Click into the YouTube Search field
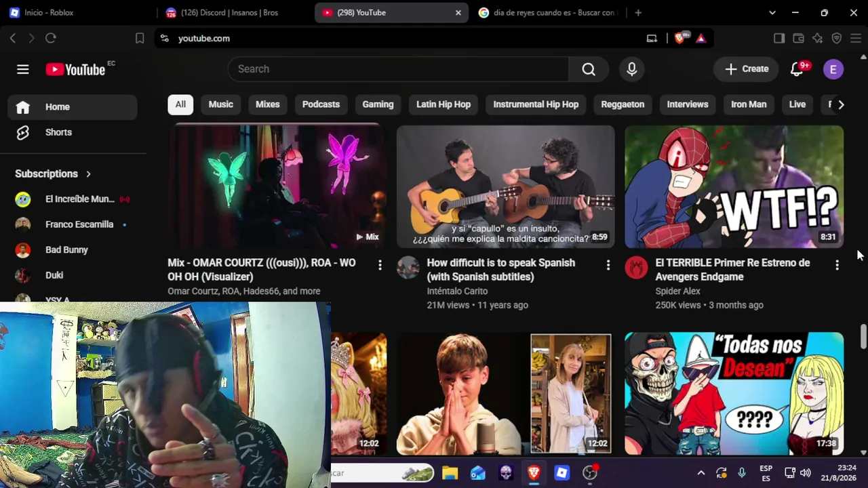This screenshot has width=868, height=488. click(x=398, y=69)
